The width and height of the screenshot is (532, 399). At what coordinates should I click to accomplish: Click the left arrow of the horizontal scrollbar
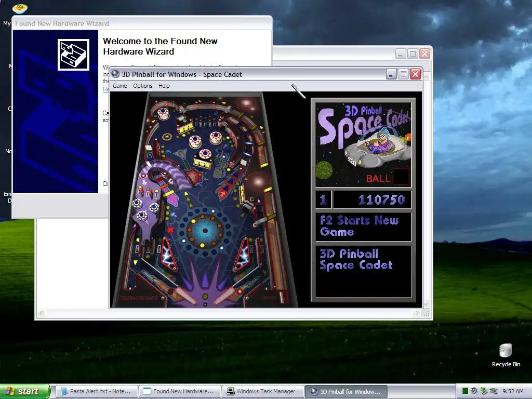pyautogui.click(x=42, y=313)
